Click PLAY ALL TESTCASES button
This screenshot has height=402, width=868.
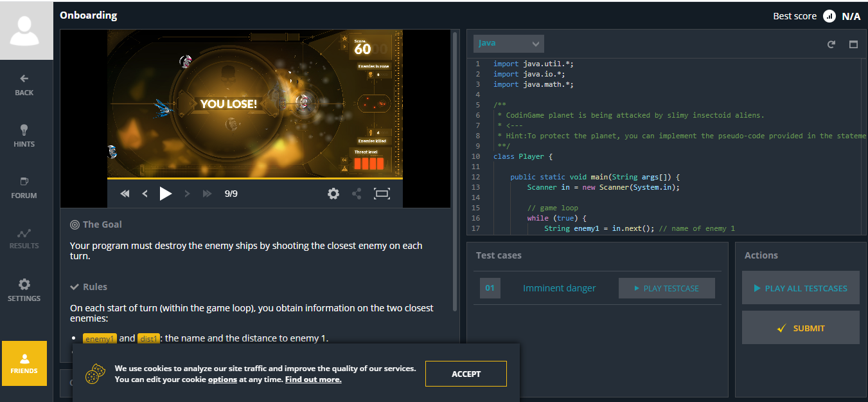(x=801, y=288)
